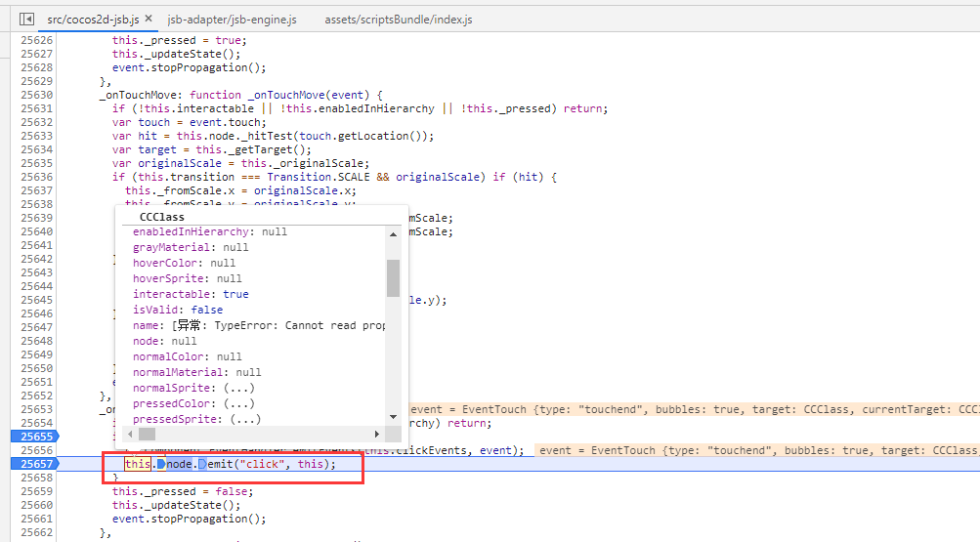Screen dimensions: 980x542
Task: Click this._updateState() on line 25660
Action: (x=176, y=505)
